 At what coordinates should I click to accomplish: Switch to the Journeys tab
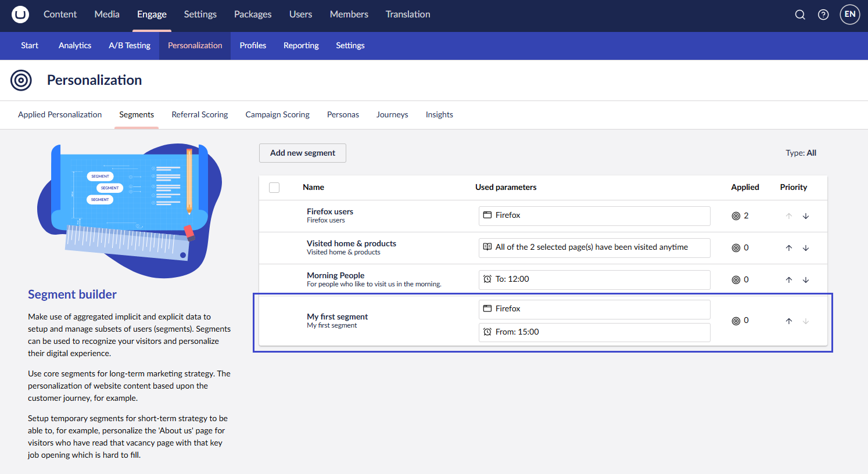[392, 114]
